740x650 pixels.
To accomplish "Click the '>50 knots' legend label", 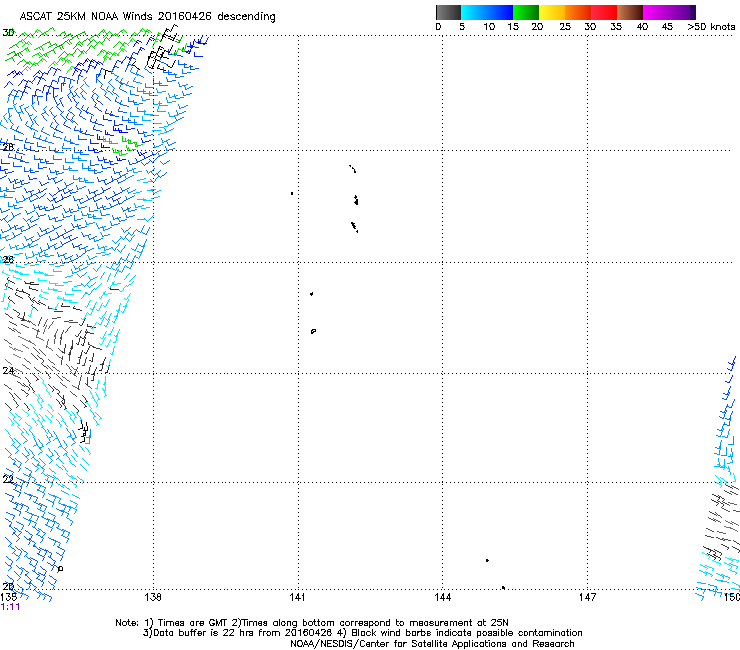I will click(711, 27).
